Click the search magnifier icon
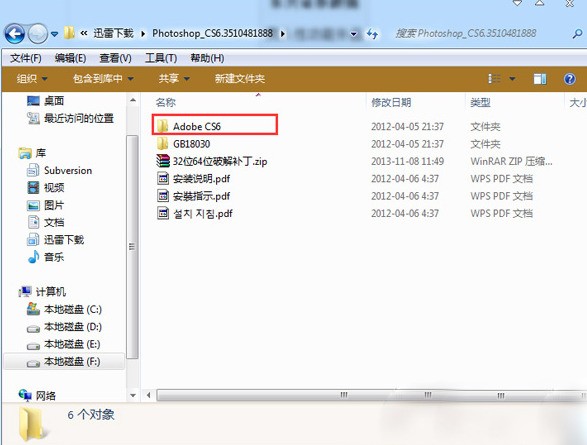 [x=577, y=34]
